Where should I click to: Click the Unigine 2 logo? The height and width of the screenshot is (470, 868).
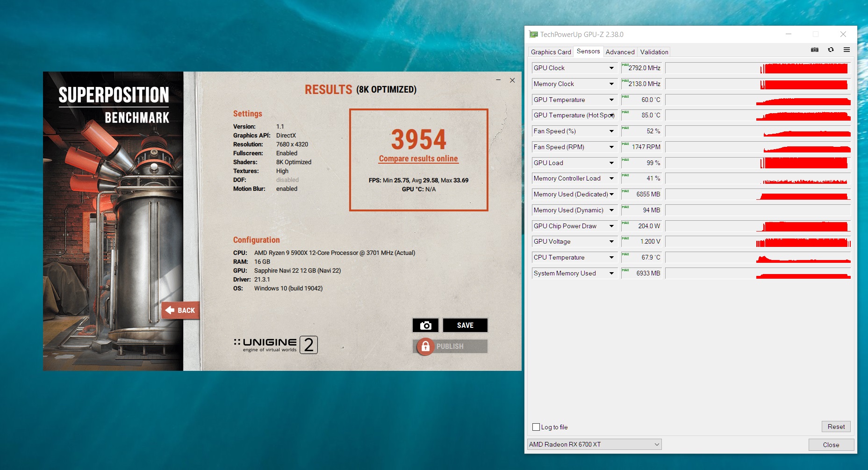point(276,345)
